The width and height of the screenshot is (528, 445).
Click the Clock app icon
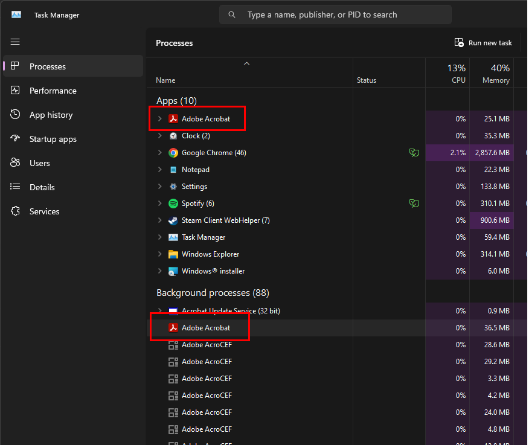(x=173, y=136)
